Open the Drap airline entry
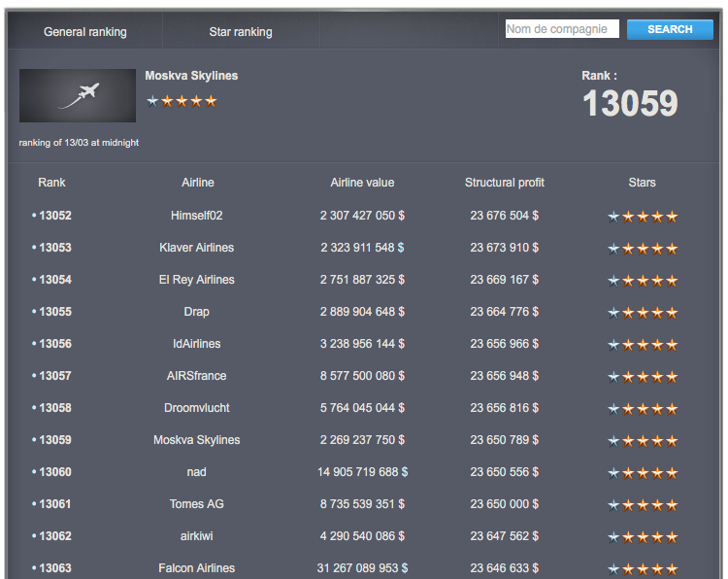Screen dimensions: 728x579 click(197, 312)
